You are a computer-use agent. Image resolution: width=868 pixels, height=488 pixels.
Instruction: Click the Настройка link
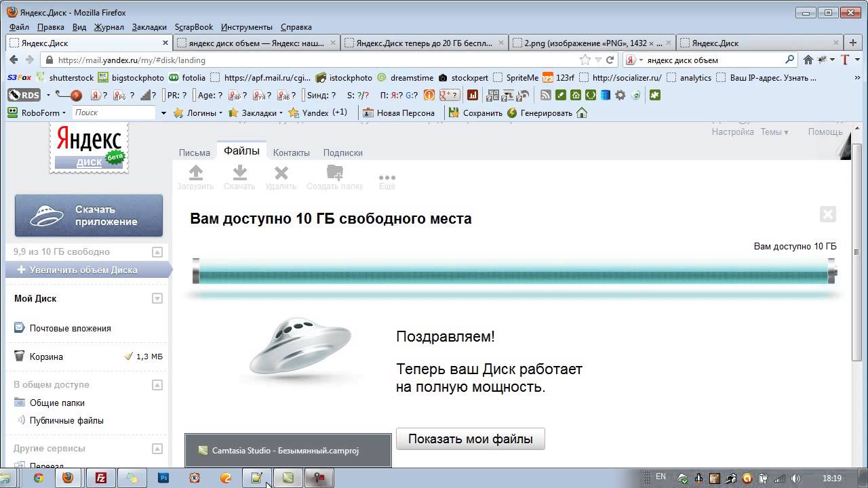732,132
